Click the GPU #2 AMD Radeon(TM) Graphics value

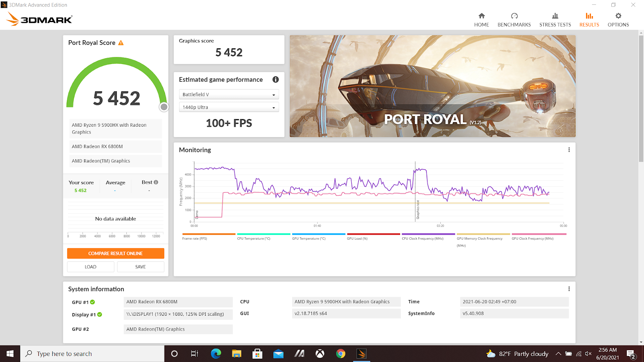pyautogui.click(x=178, y=329)
